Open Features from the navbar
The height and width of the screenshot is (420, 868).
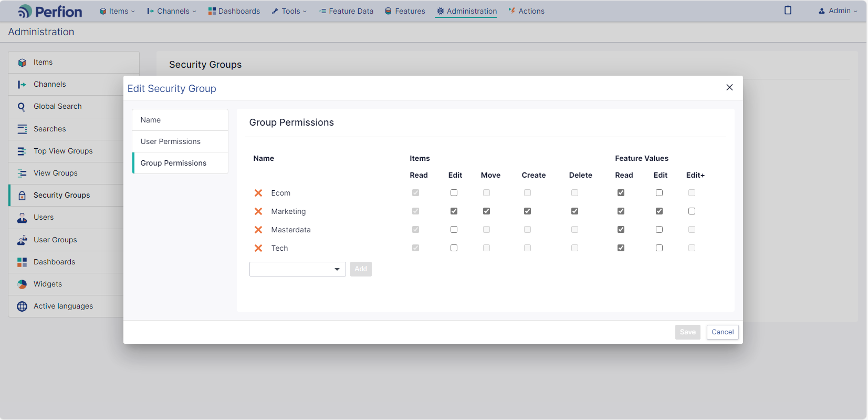[x=405, y=11]
